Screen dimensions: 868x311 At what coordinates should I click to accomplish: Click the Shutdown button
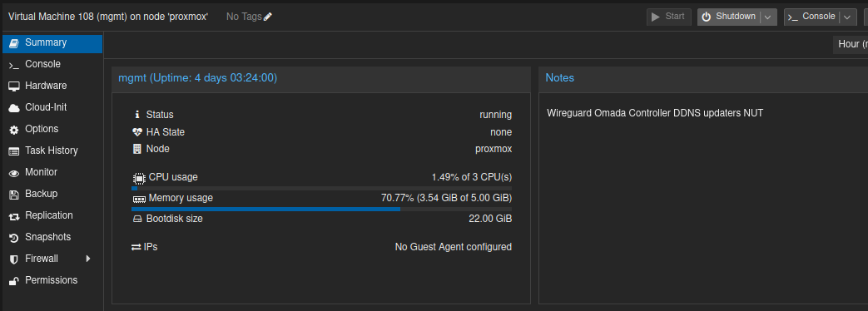pyautogui.click(x=728, y=17)
